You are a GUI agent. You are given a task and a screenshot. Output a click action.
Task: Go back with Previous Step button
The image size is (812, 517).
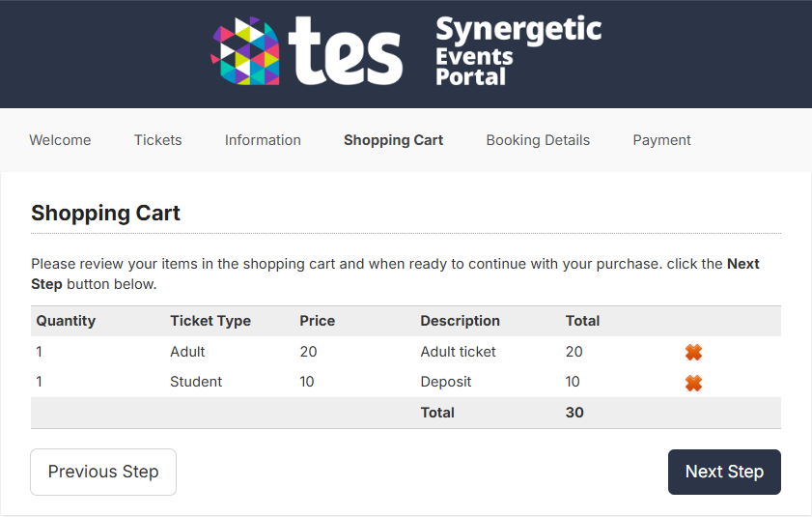click(x=103, y=472)
